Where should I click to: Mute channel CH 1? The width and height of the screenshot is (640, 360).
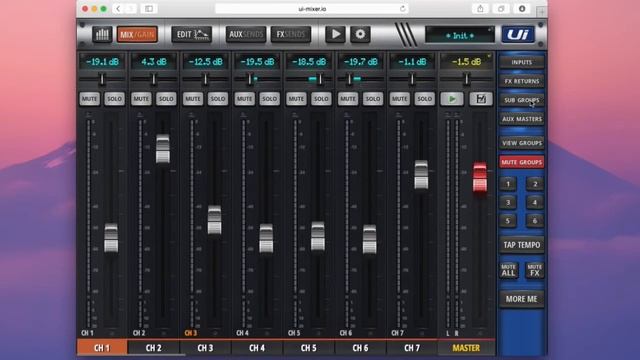(89, 99)
